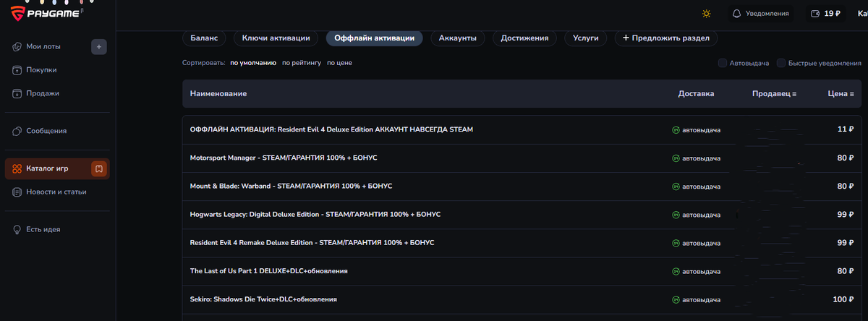Screen dimensions: 868x321
Task: Sort listings по цене
Action: (339, 63)
